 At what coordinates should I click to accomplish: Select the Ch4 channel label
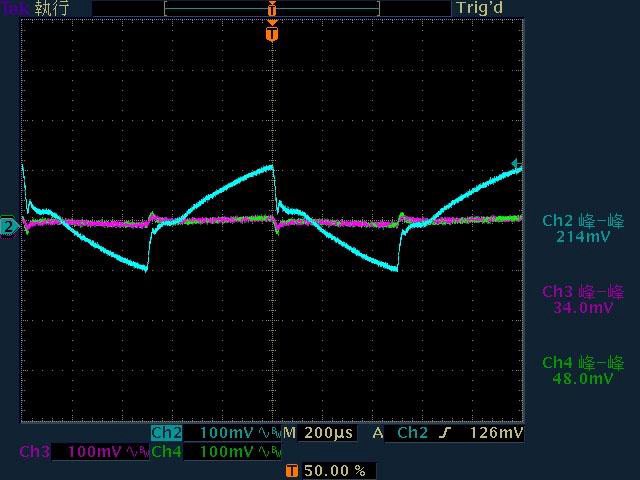click(166, 452)
